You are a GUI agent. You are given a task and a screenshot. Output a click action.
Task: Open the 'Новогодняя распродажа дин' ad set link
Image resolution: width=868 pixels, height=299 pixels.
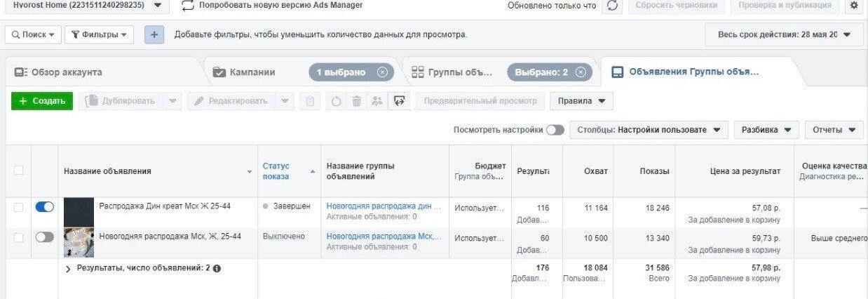384,206
